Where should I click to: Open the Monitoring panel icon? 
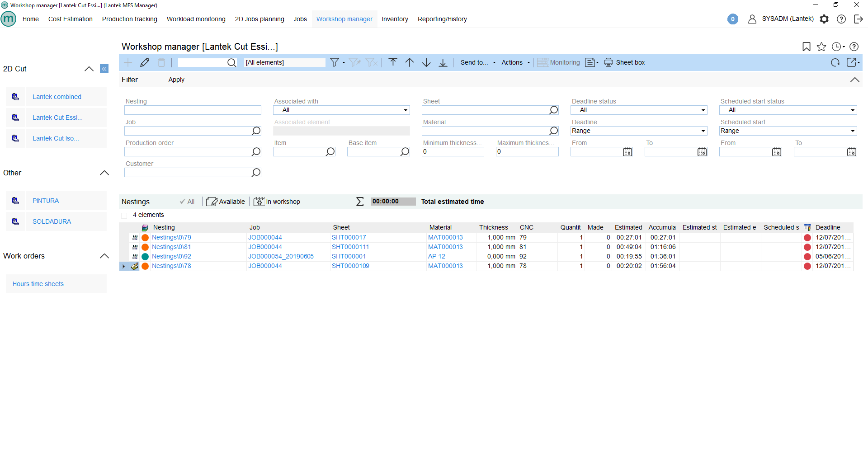[542, 62]
